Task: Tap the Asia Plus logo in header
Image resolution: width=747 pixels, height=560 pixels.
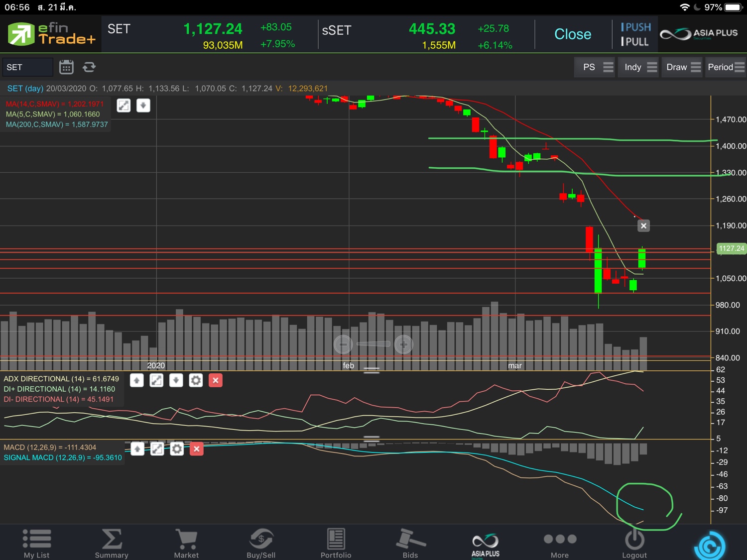Action: [699, 34]
